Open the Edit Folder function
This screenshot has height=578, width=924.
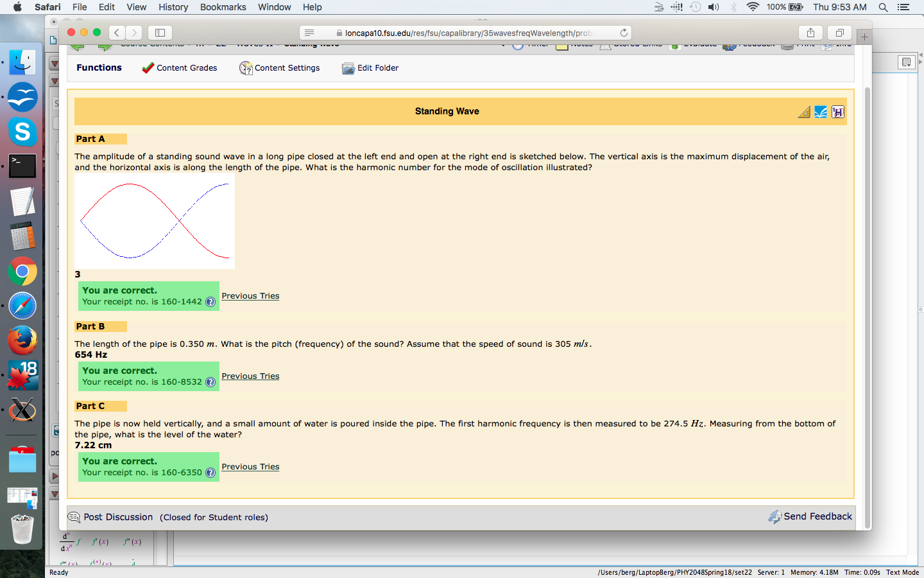[370, 67]
